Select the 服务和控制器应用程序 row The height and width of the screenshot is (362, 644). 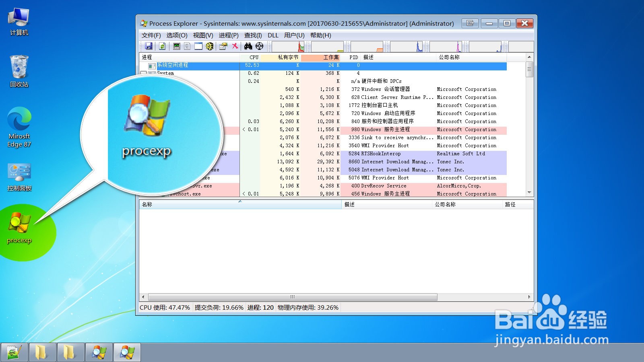(323, 121)
